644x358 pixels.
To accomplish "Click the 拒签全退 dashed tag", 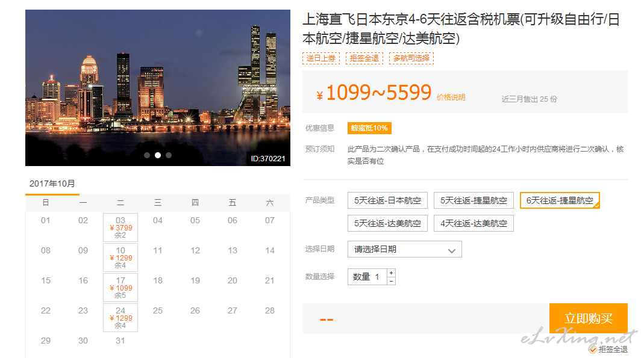I will tap(364, 58).
